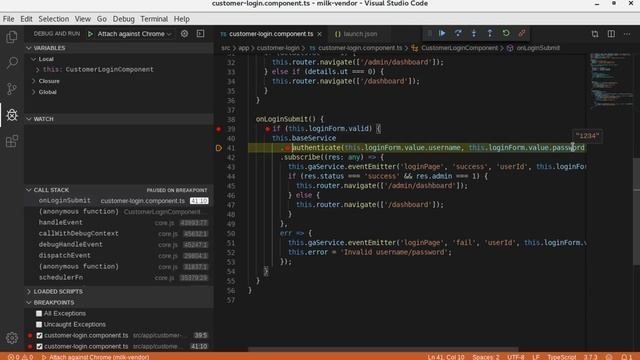Click the code minimap preview
The image size is (640, 360).
(610, 80)
